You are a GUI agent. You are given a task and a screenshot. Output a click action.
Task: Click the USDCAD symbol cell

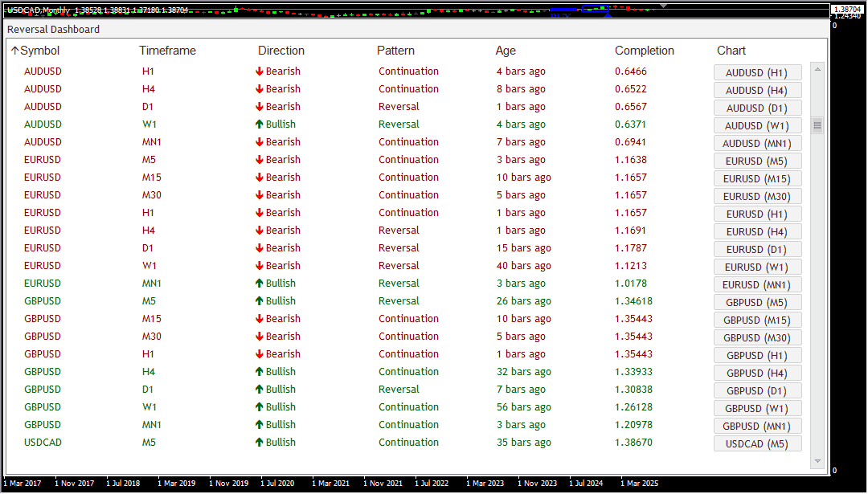(43, 443)
